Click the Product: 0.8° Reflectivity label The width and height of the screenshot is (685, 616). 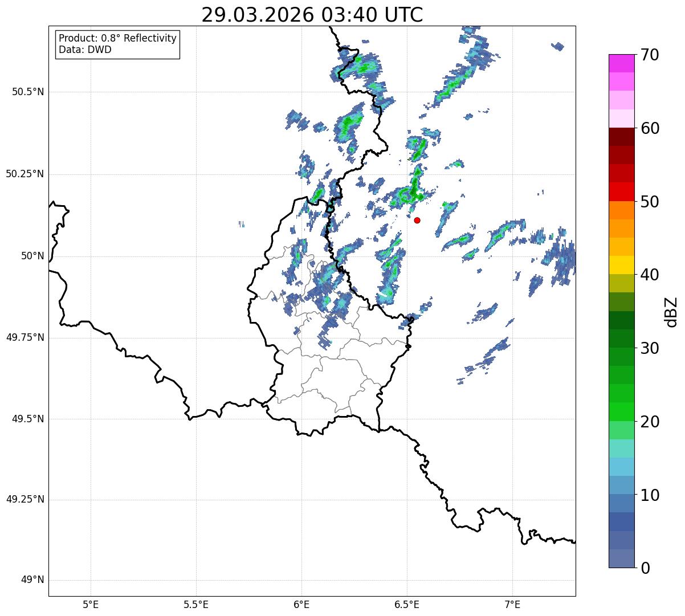(118, 38)
